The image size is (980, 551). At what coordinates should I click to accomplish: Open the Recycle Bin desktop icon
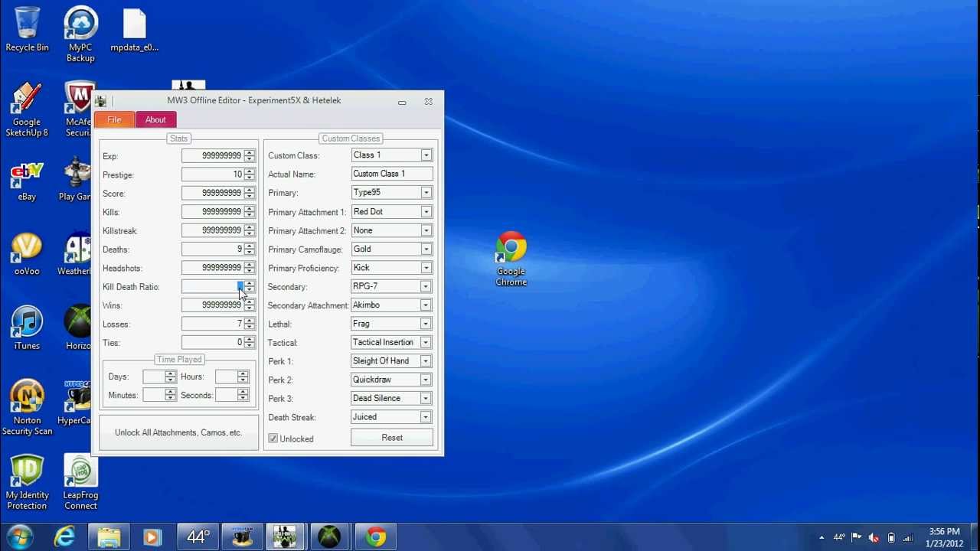27,30
